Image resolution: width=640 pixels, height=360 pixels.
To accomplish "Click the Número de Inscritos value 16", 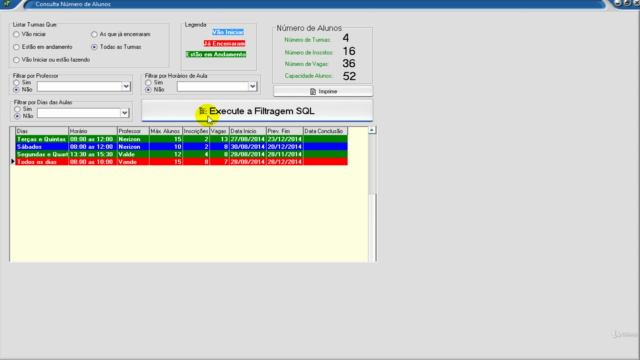I will click(349, 51).
